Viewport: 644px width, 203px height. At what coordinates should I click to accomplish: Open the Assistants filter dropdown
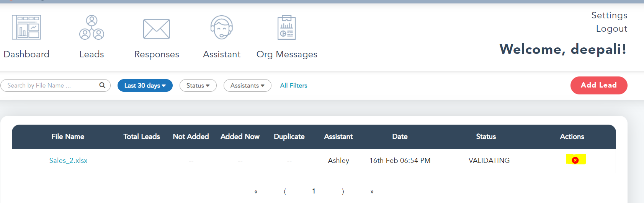click(247, 86)
